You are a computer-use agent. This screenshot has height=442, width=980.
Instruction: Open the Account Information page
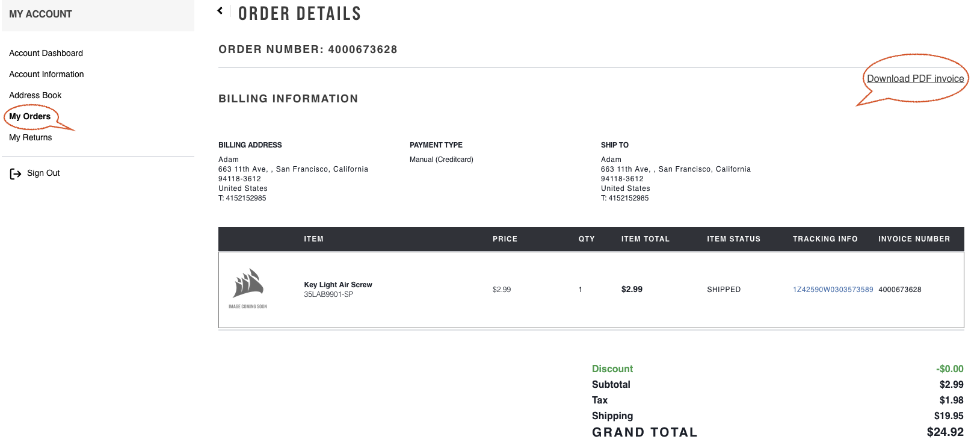[x=46, y=74]
